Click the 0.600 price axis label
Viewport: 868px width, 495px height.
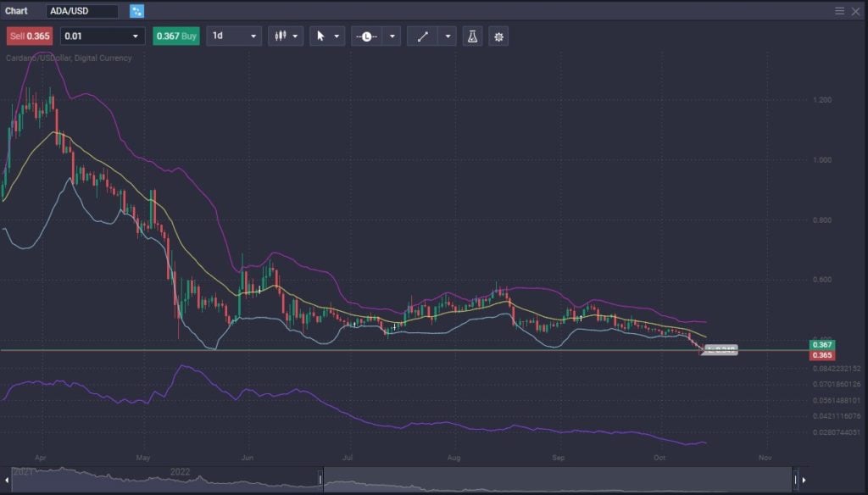[822, 280]
